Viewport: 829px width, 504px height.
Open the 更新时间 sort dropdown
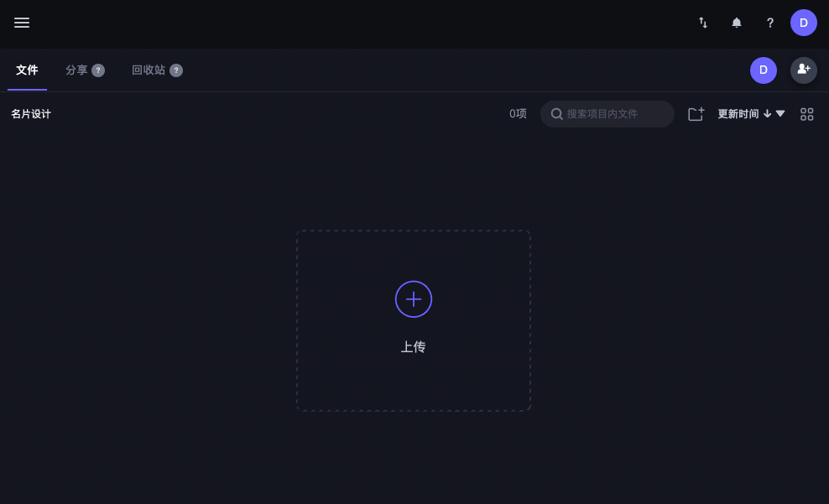[x=738, y=114]
